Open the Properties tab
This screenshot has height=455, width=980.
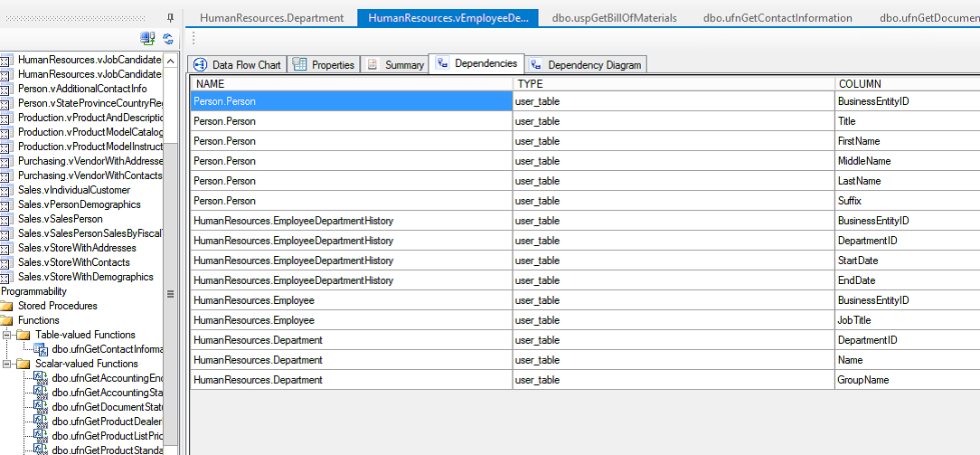(325, 64)
